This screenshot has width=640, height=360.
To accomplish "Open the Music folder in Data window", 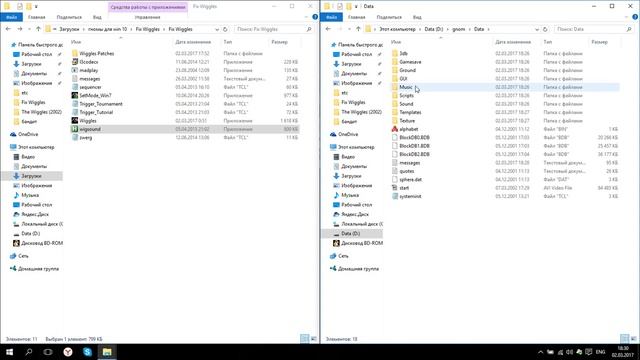I will 406,87.
